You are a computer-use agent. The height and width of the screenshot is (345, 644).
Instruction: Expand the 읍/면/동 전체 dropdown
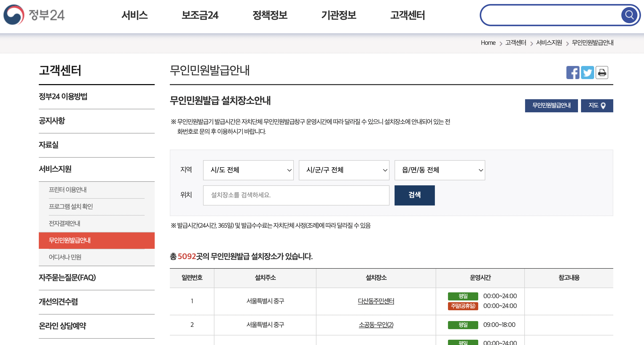(440, 170)
